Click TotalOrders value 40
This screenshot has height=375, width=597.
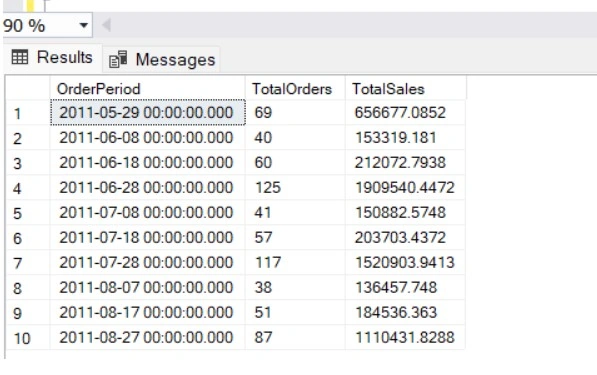pyautogui.click(x=295, y=138)
